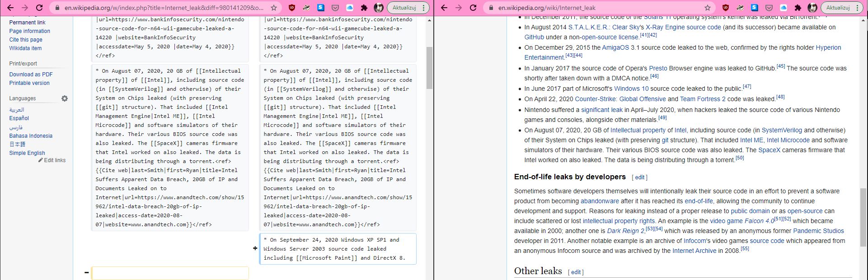Open profile avatar in right window

812,8
